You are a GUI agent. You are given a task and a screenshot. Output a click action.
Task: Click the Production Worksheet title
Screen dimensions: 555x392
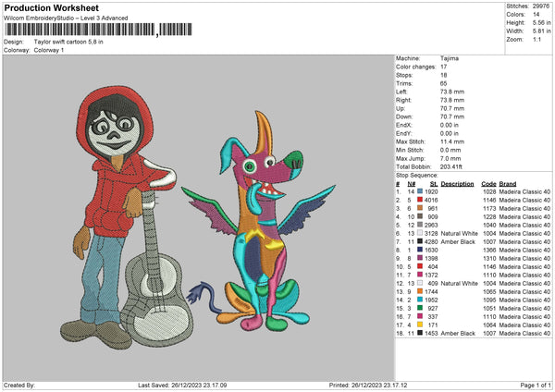51,7
